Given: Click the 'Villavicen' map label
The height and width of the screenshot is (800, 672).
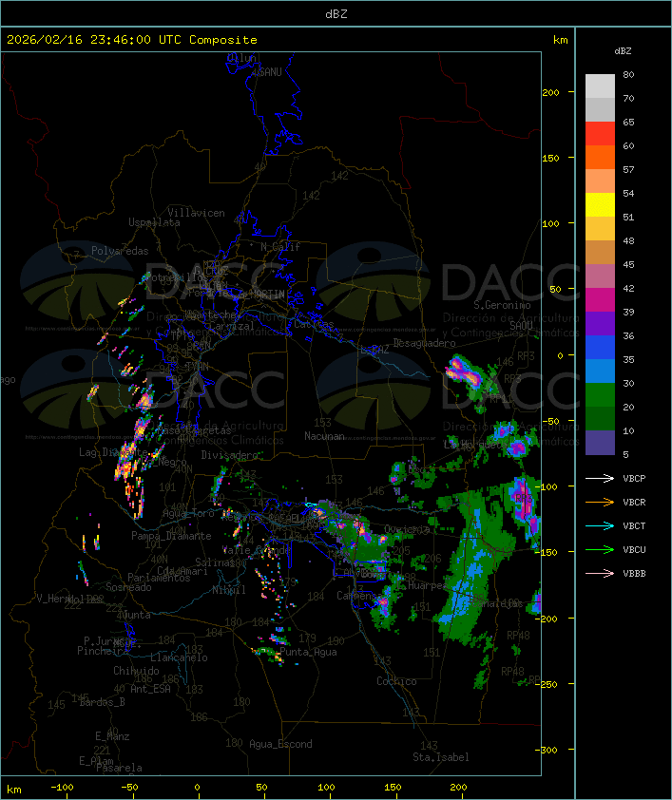Looking at the screenshot, I should [x=197, y=213].
